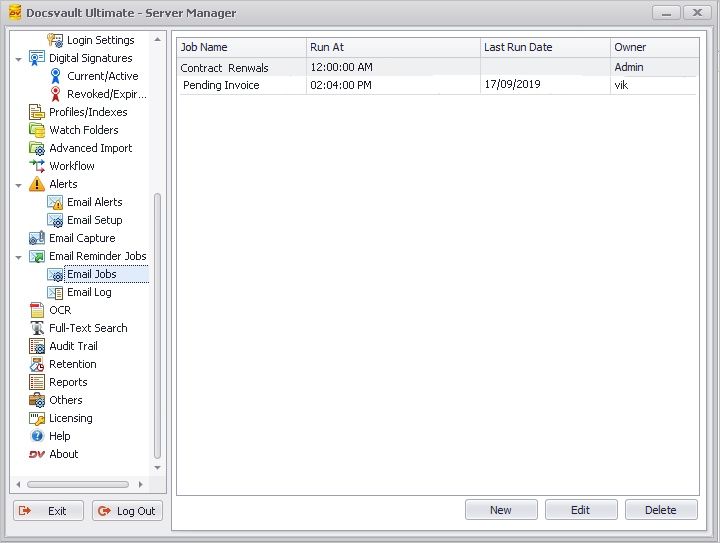
Task: Select Advanced Import in sidebar
Action: coord(90,148)
